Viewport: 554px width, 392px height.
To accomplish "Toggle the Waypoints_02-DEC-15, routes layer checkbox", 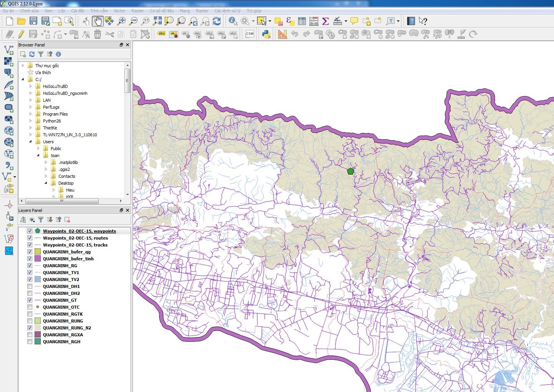I will [30, 238].
